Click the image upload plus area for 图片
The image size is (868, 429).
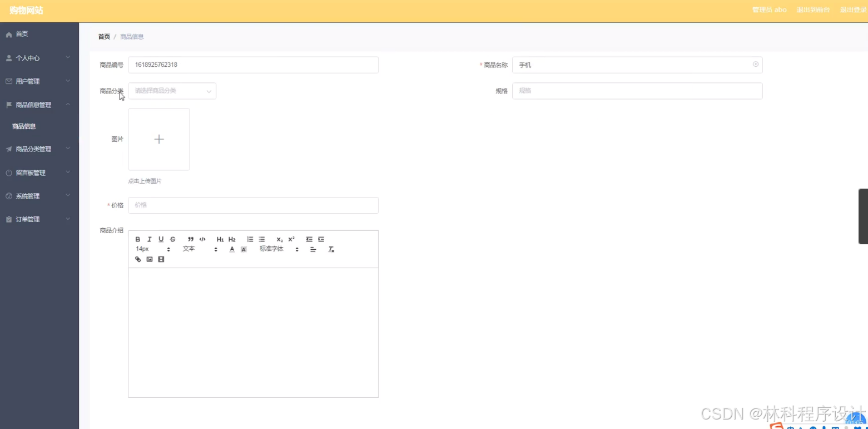point(158,139)
